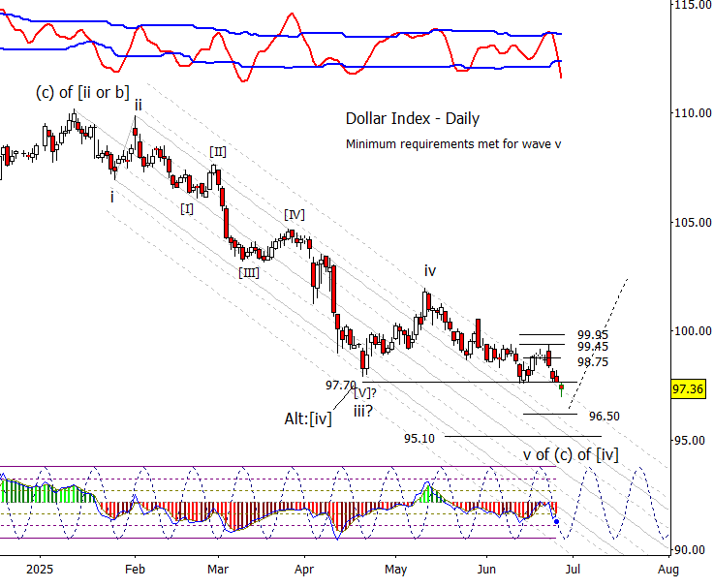
Task: Select the 'Minimum requirements met for wave v' note
Action: tap(453, 144)
